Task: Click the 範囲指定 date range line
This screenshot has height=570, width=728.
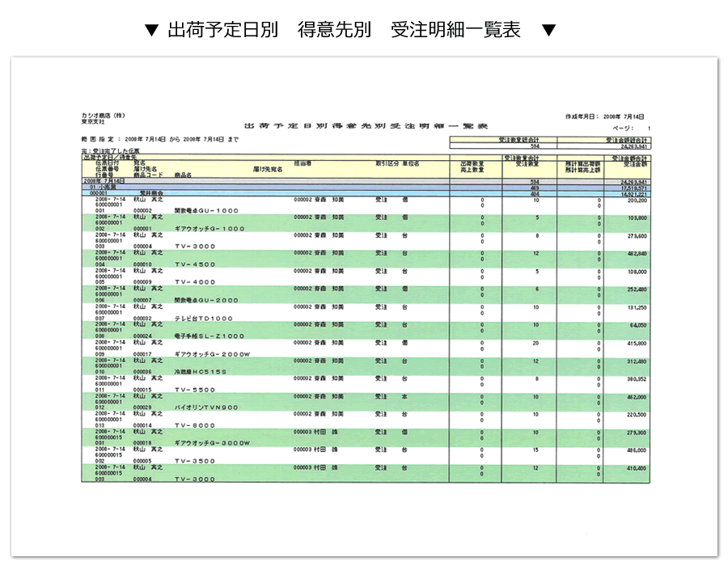Action: tap(160, 139)
